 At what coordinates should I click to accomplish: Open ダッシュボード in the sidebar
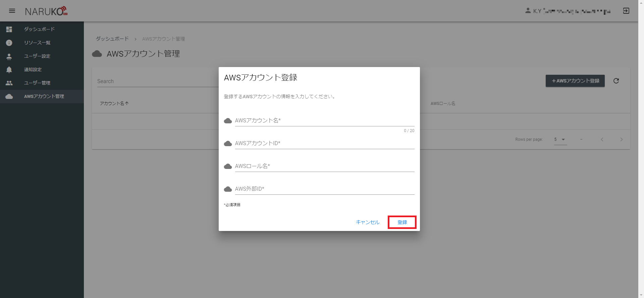click(42, 29)
